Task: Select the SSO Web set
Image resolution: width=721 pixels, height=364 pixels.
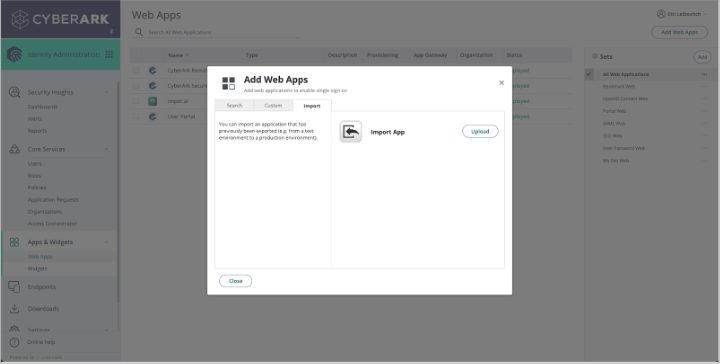Action: [x=612, y=136]
